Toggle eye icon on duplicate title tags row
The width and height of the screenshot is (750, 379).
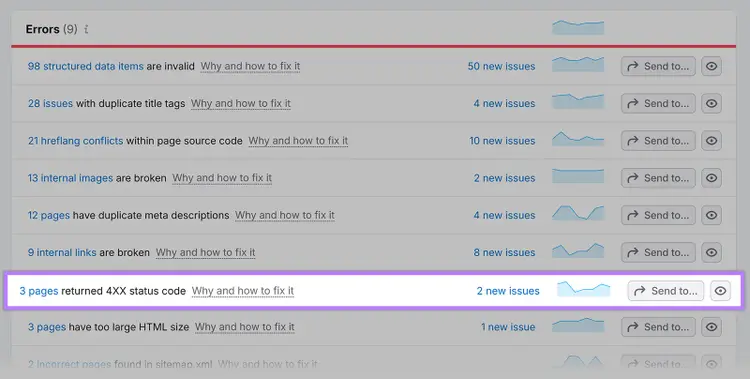(711, 103)
